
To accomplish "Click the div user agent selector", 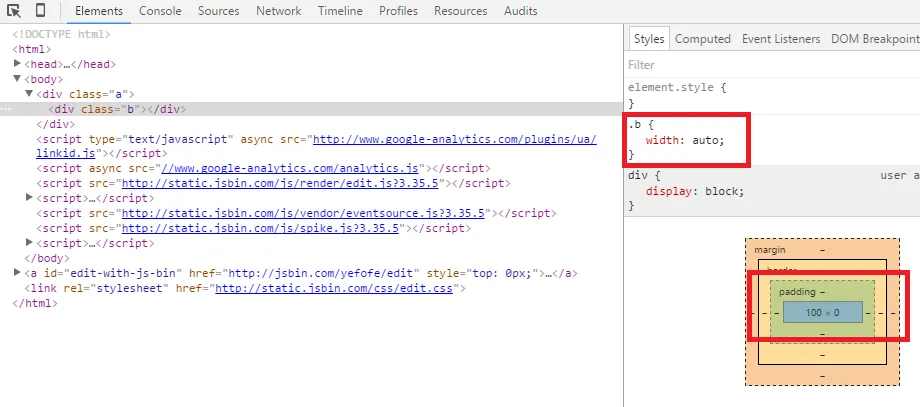I will (637, 175).
